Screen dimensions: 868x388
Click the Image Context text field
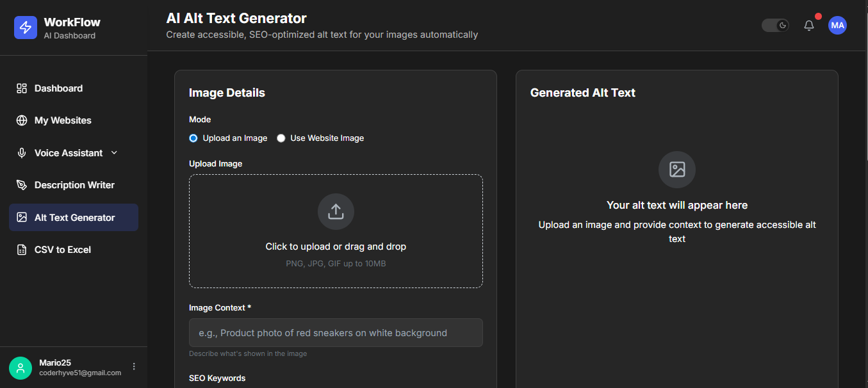[336, 333]
